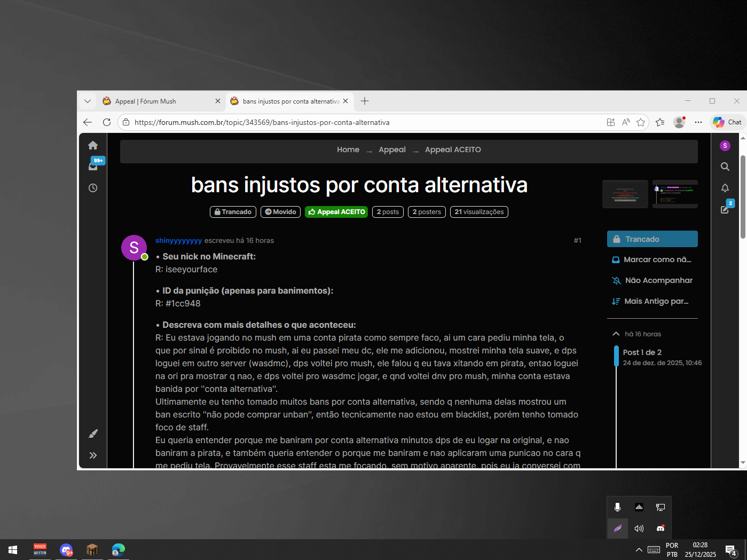The width and height of the screenshot is (747, 560).
Task: Click há 16 horas post timestamp
Action: [x=255, y=241]
